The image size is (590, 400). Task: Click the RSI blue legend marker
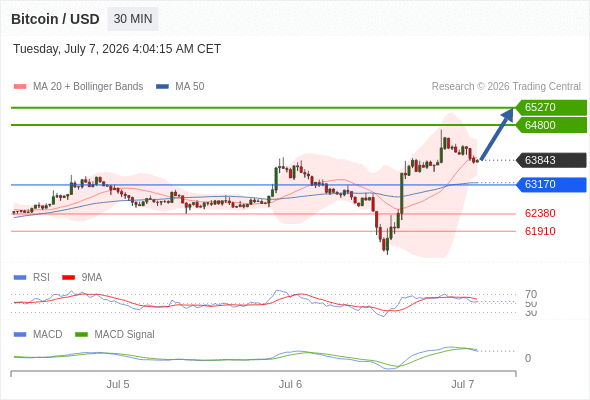click(20, 278)
